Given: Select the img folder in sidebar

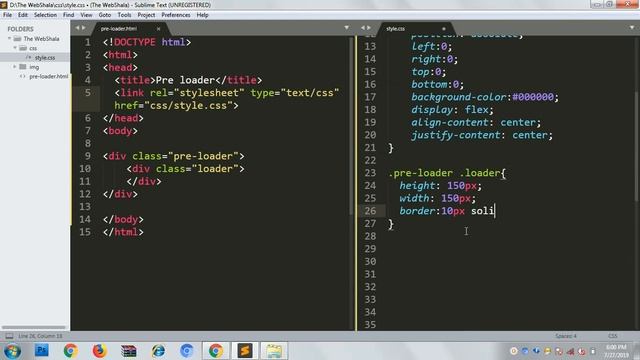Looking at the screenshot, I should click(34, 67).
